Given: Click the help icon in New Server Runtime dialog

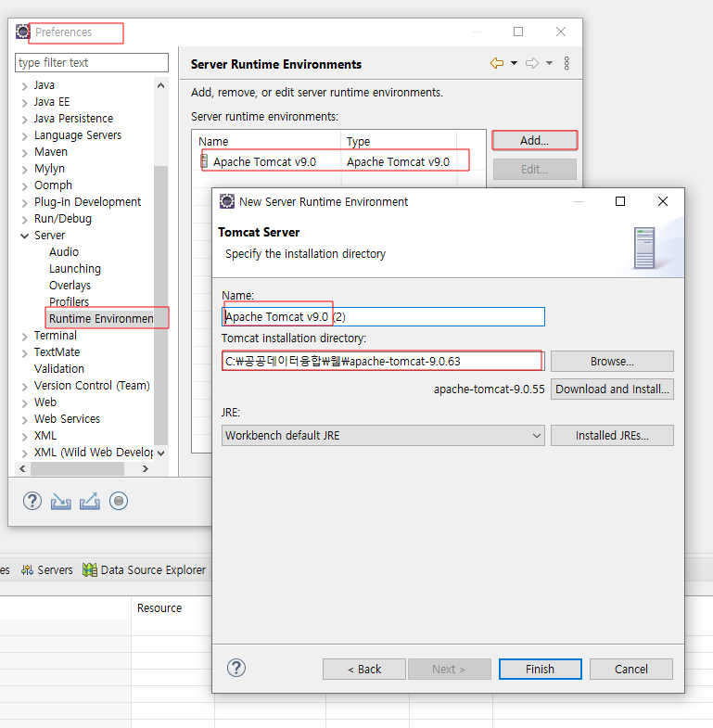Looking at the screenshot, I should [x=236, y=668].
